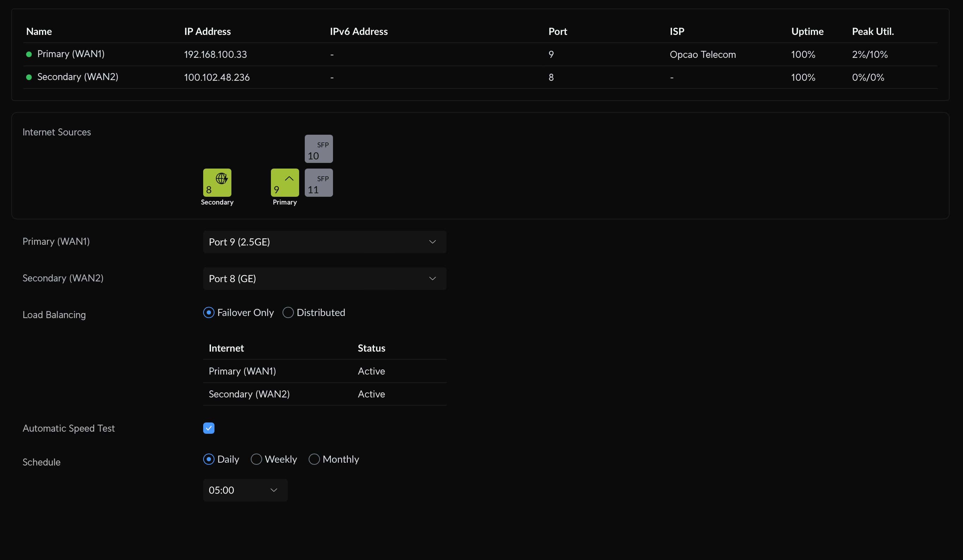Screen dimensions: 963x560
Task: Click the green status dot for Secondary (WAN2)
Action: (x=29, y=77)
